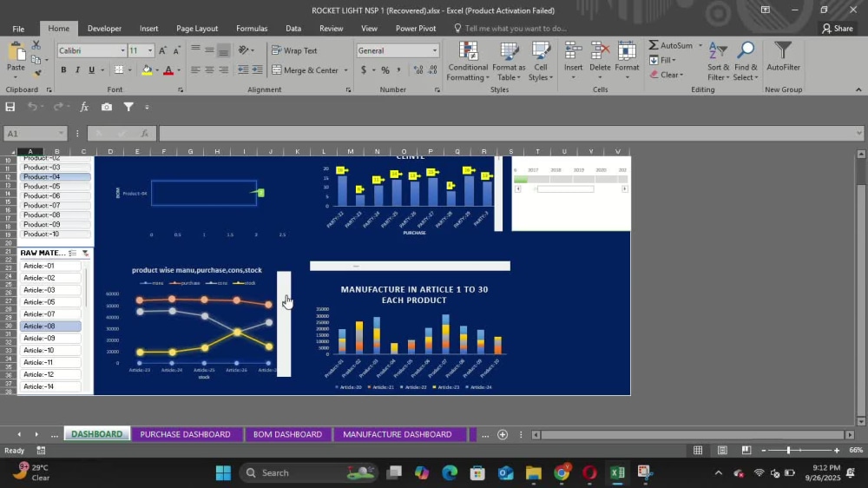Click the Format Painter brush icon
Screen dimensions: 868x488
[37, 73]
